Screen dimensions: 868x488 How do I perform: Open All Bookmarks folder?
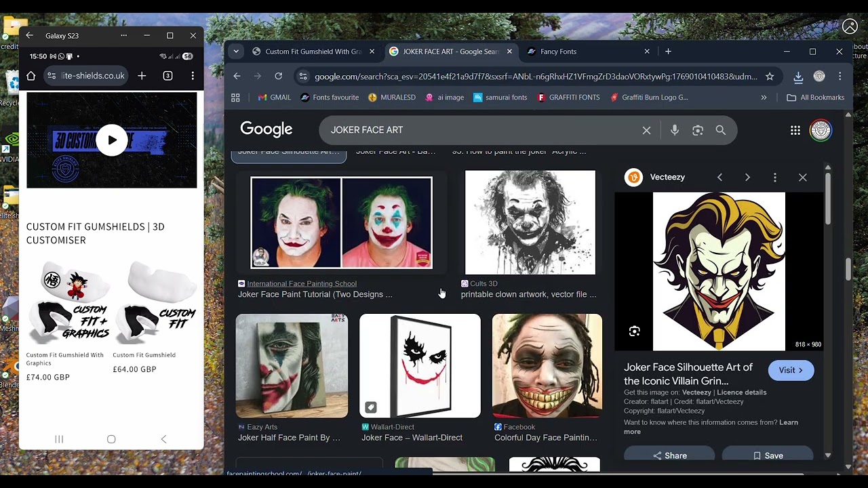pos(816,98)
